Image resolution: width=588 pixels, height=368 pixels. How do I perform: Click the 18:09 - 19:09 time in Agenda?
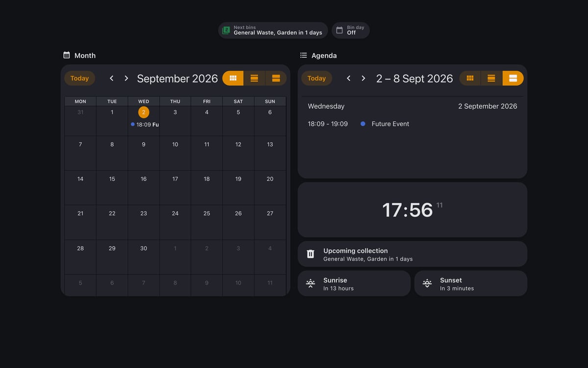tap(328, 124)
